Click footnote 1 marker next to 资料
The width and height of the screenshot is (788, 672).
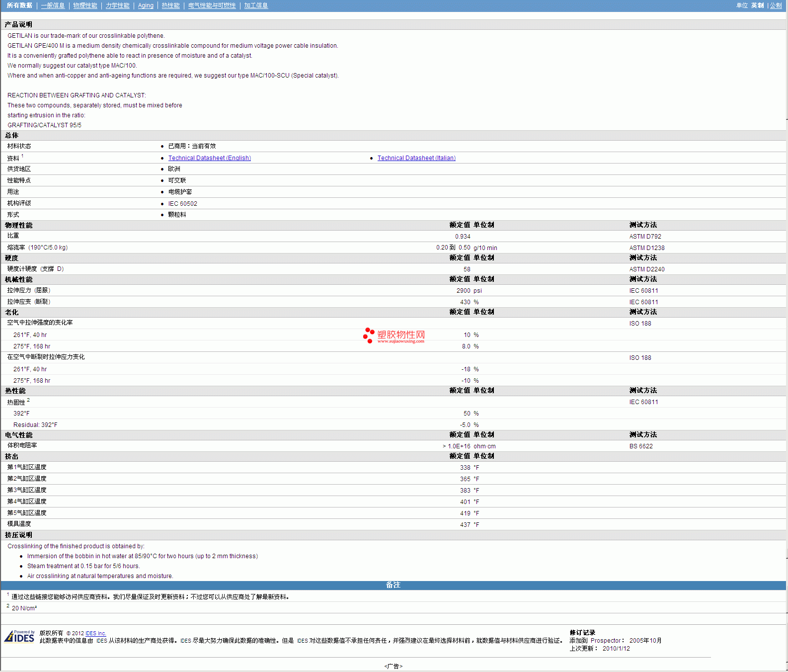tap(22, 156)
